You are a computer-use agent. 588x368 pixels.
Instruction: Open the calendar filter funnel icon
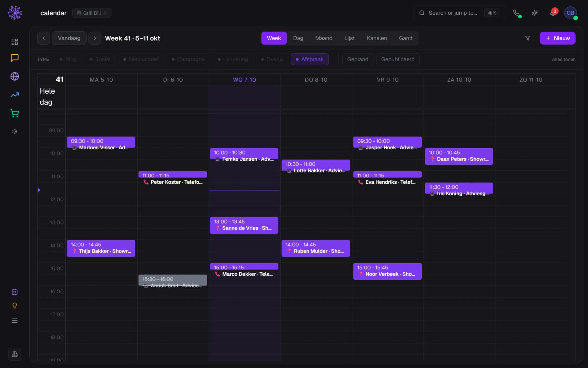pyautogui.click(x=528, y=38)
